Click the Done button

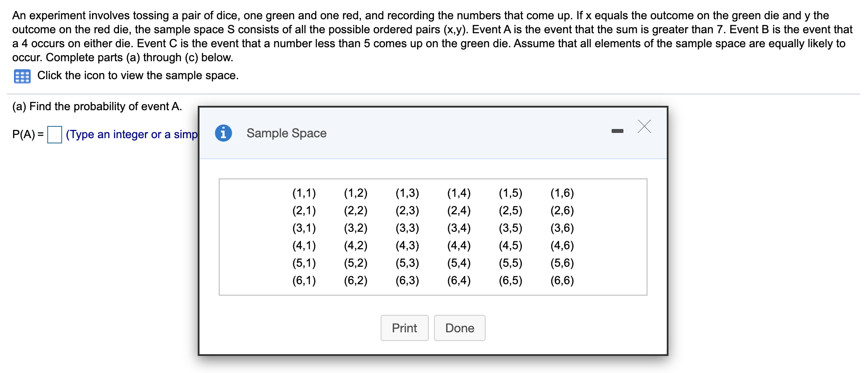pos(459,328)
